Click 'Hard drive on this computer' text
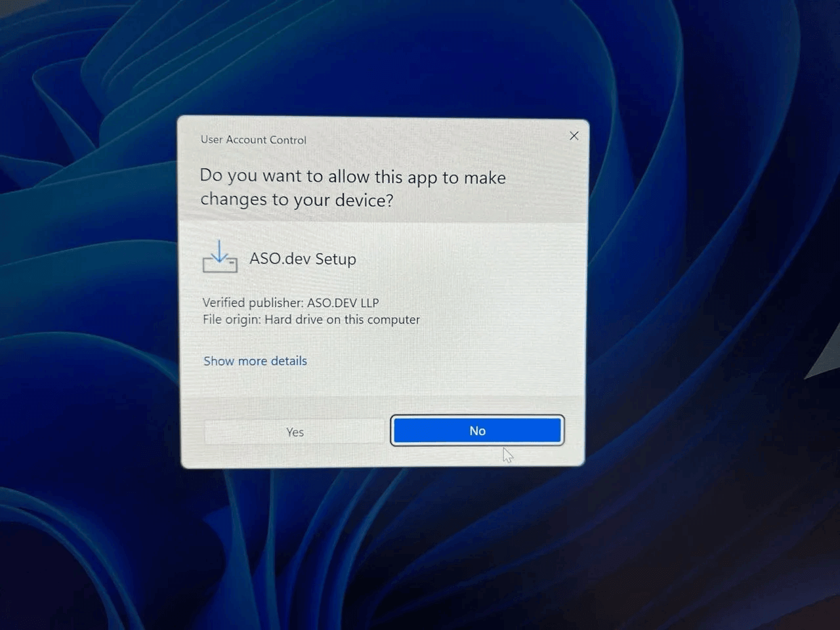 click(342, 320)
